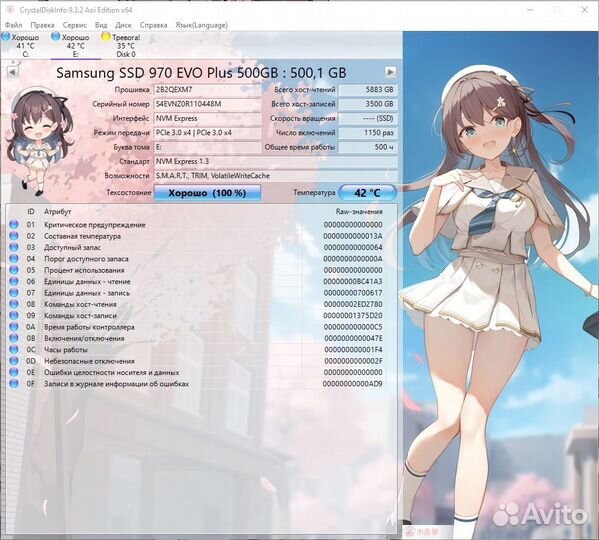Viewport: 599px width, 540px height.
Task: Open the Правка menu
Action: pyautogui.click(x=42, y=25)
